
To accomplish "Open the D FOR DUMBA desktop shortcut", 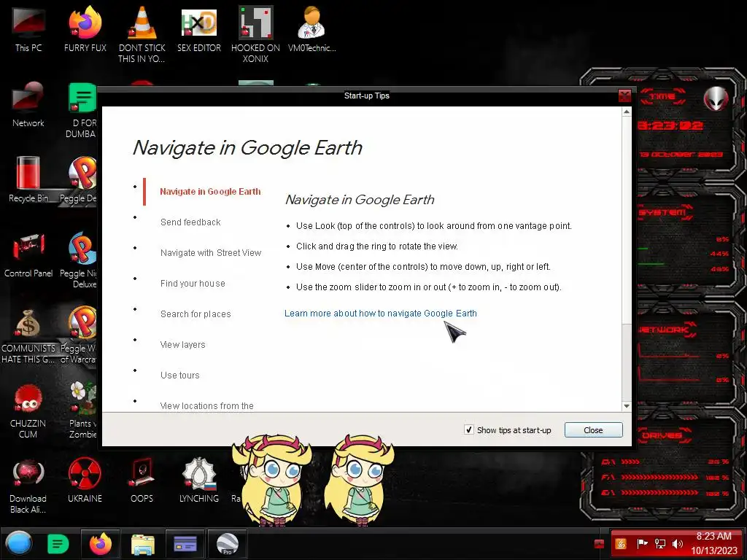I will [81, 110].
